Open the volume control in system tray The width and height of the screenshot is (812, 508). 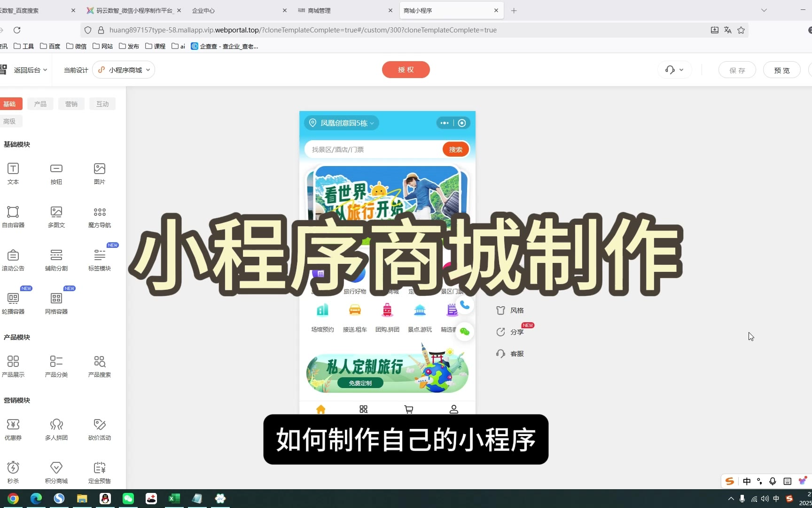tap(765, 499)
